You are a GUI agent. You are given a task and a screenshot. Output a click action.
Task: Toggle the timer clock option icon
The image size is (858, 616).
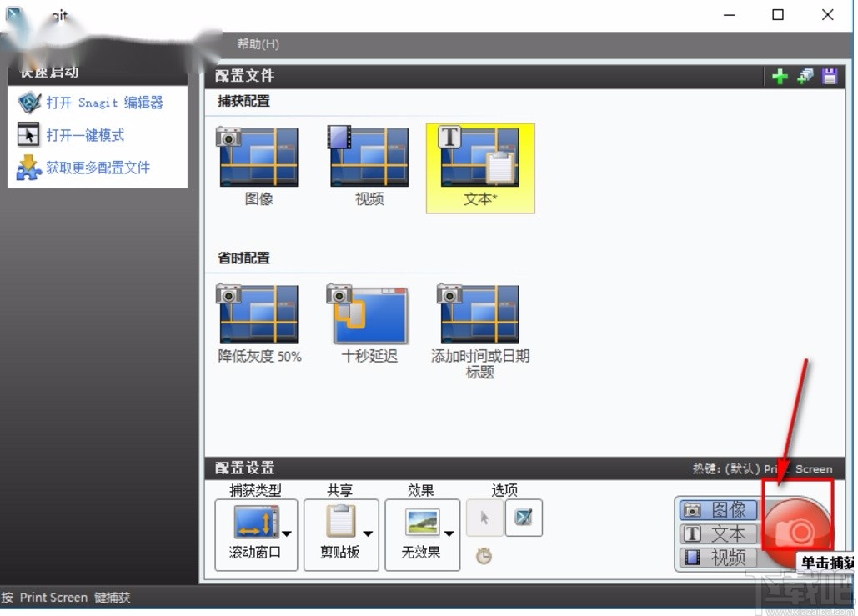(x=484, y=556)
